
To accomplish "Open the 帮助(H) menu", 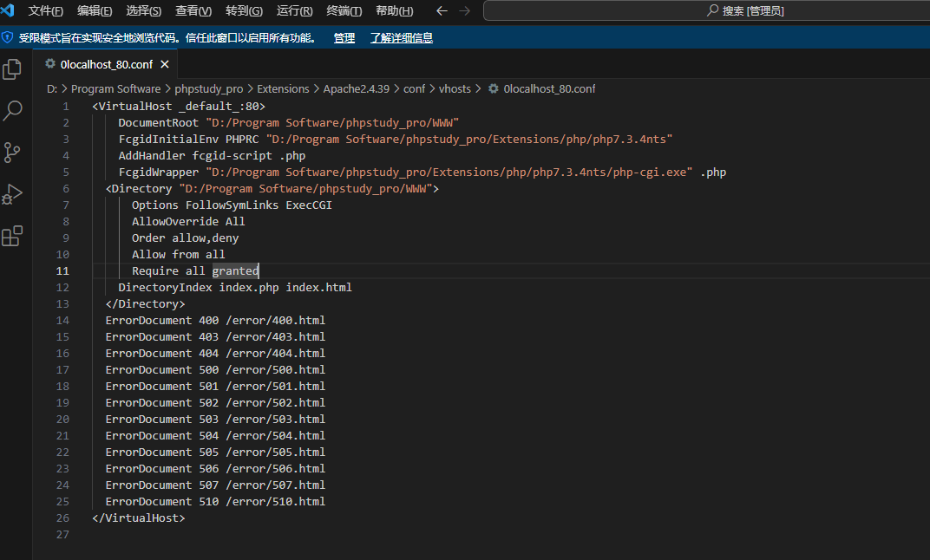I will pos(395,10).
